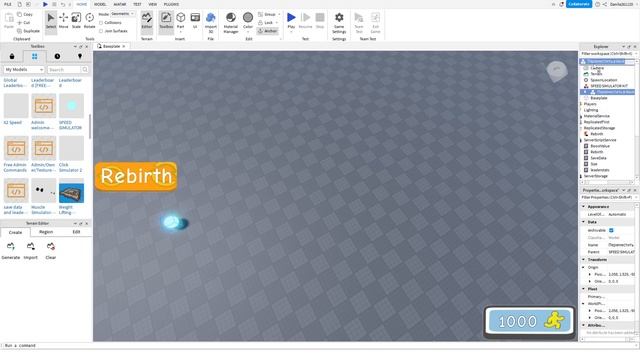Select the Weight Lifting model thumbnail
The height and width of the screenshot is (360, 640).
click(71, 192)
